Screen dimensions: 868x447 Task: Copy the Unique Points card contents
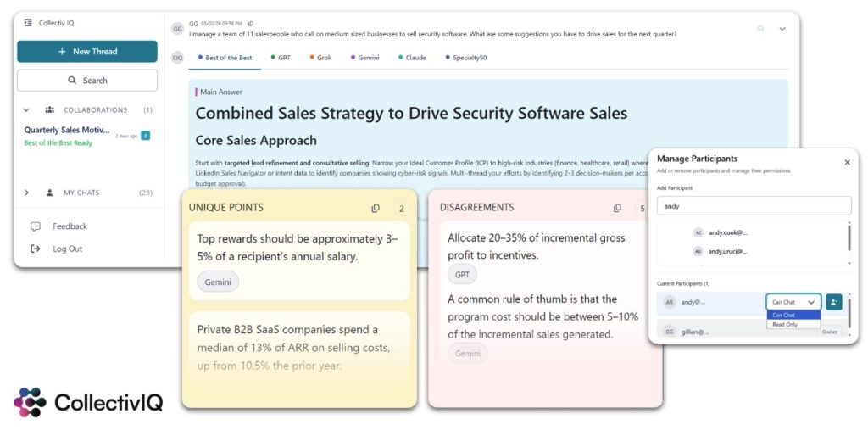click(376, 209)
